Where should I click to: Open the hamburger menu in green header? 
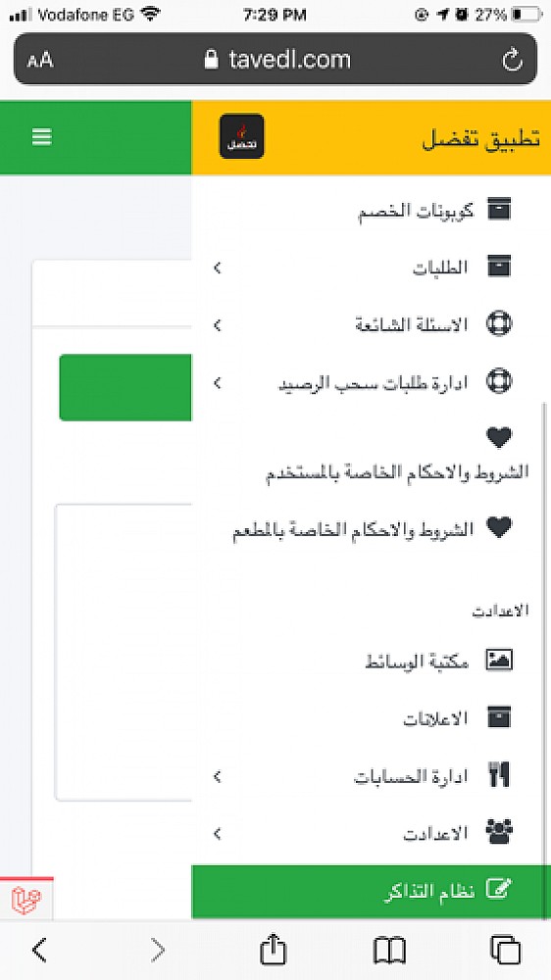[x=42, y=137]
